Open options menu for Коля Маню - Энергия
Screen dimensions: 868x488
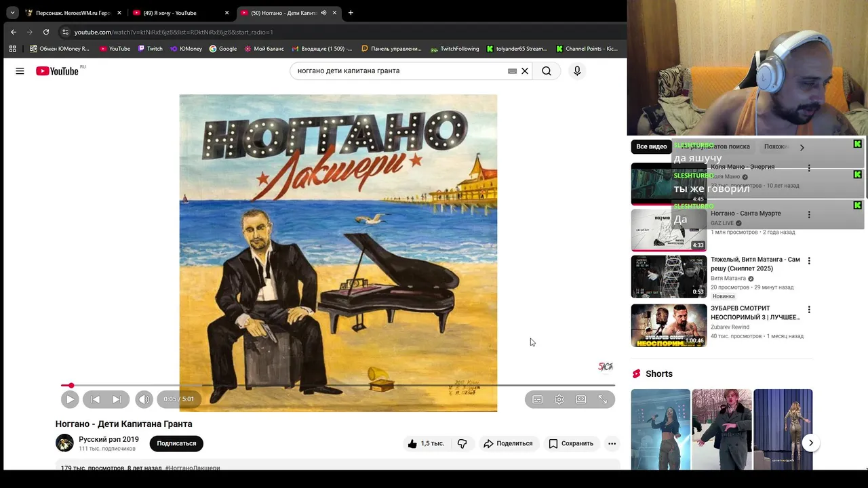coord(809,168)
